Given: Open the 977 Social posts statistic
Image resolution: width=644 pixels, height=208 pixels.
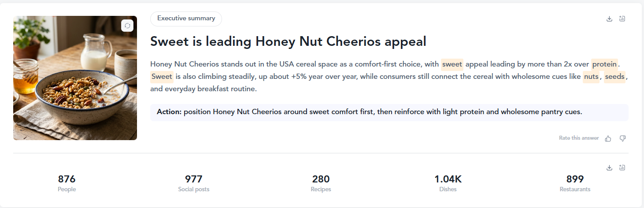Looking at the screenshot, I should 194,183.
